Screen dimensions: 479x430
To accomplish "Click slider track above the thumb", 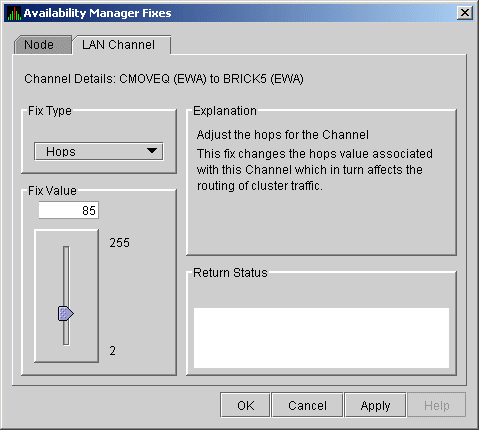I will tap(66, 275).
